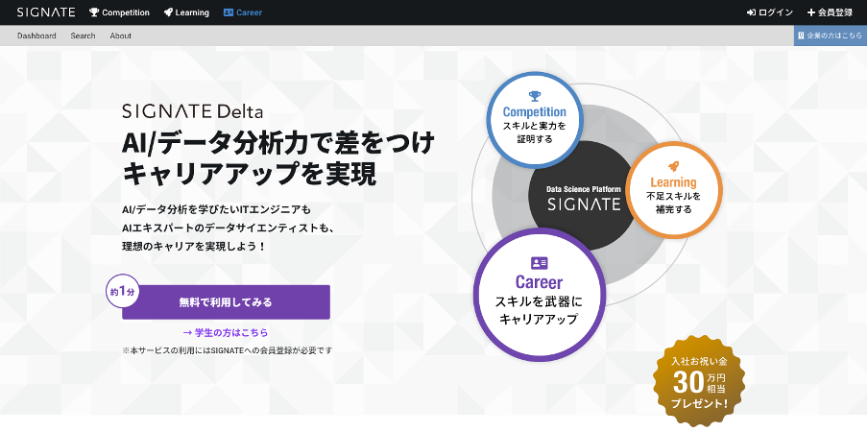Click the SIGNATE logo in header
868x432 pixels.
[x=45, y=12]
